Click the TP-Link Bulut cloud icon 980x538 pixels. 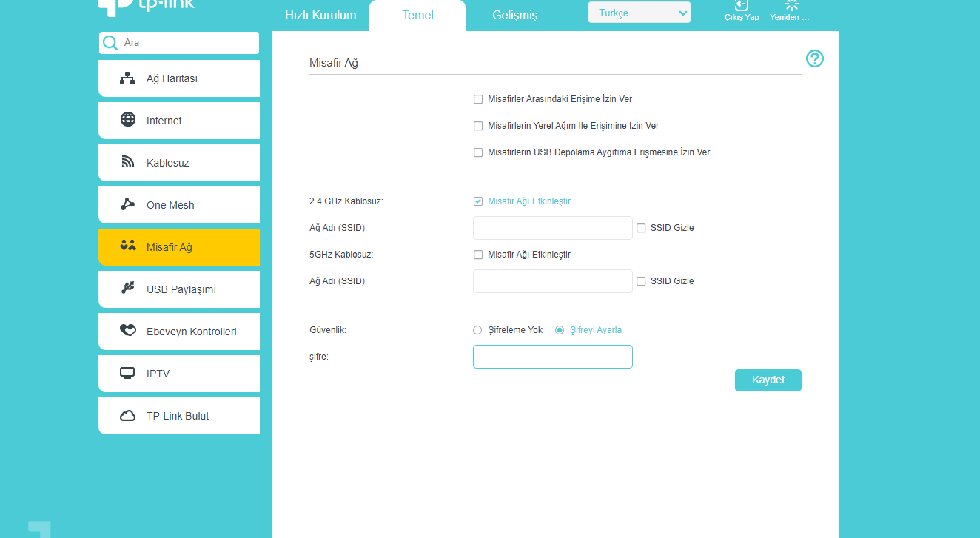pyautogui.click(x=128, y=416)
